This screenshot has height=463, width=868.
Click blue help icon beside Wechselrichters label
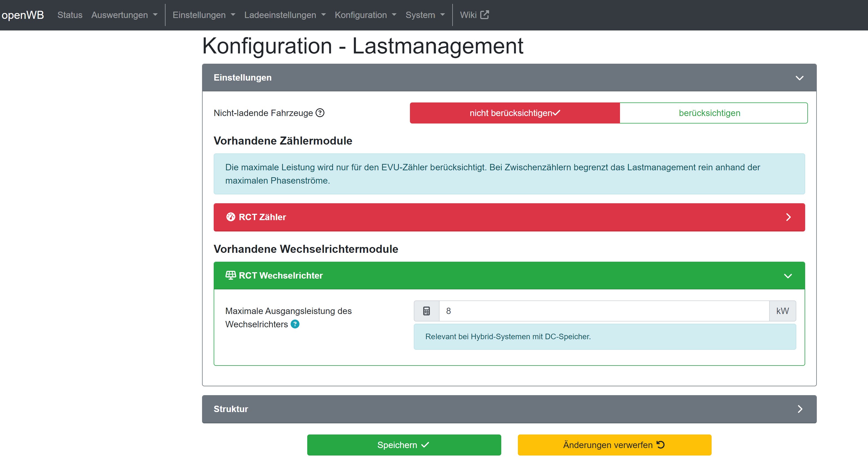(295, 324)
